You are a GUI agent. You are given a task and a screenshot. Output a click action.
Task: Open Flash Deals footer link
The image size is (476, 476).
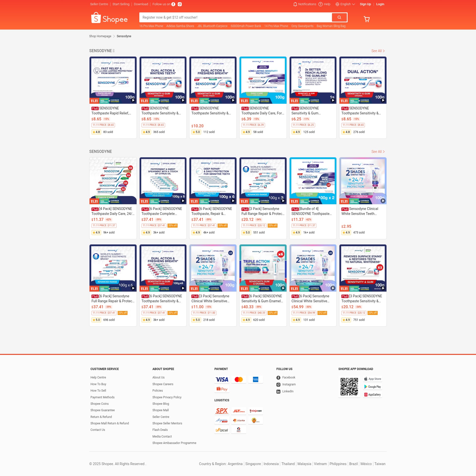(x=160, y=430)
